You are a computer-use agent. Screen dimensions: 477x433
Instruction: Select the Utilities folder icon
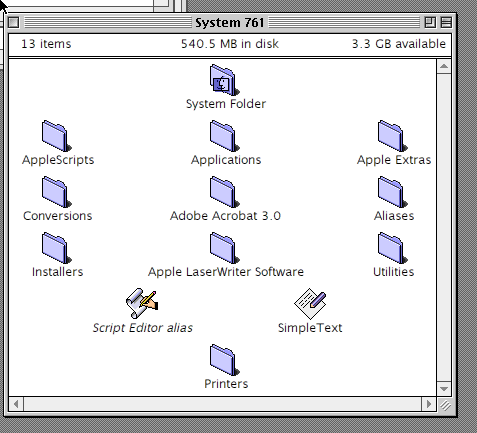pyautogui.click(x=392, y=248)
